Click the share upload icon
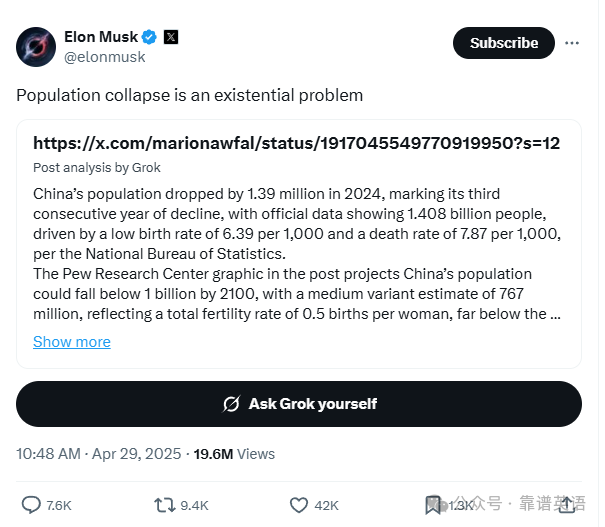This screenshot has height=527, width=605. (567, 505)
